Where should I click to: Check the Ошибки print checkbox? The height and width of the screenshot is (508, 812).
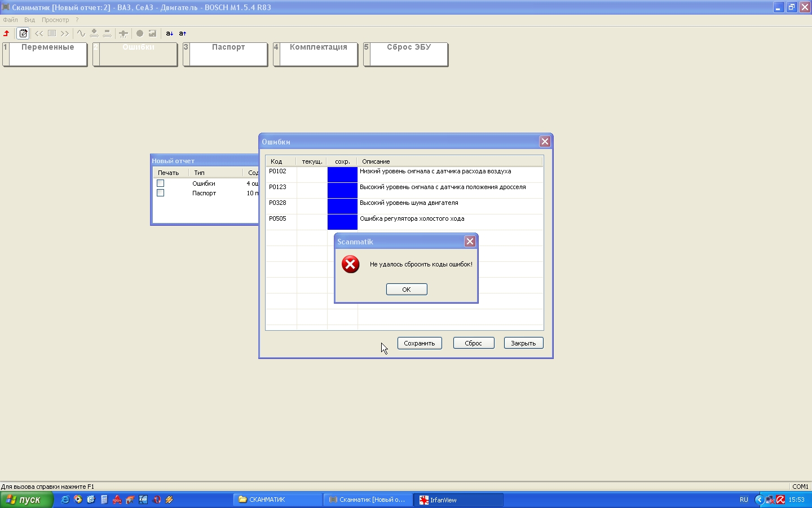[161, 183]
